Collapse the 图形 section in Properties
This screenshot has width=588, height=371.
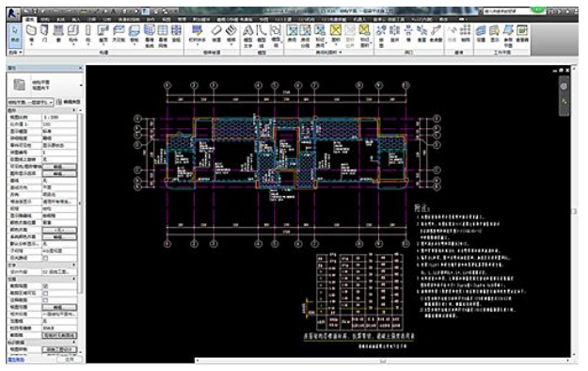[73, 110]
